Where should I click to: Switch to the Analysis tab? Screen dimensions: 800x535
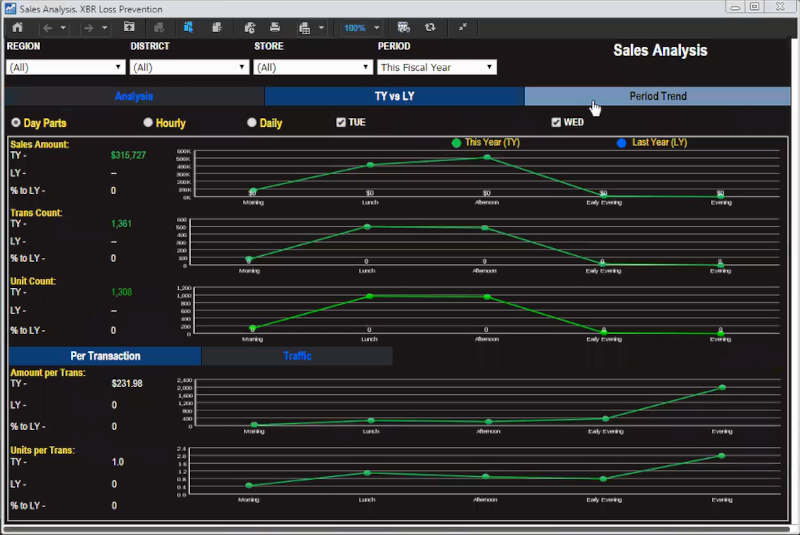[134, 96]
